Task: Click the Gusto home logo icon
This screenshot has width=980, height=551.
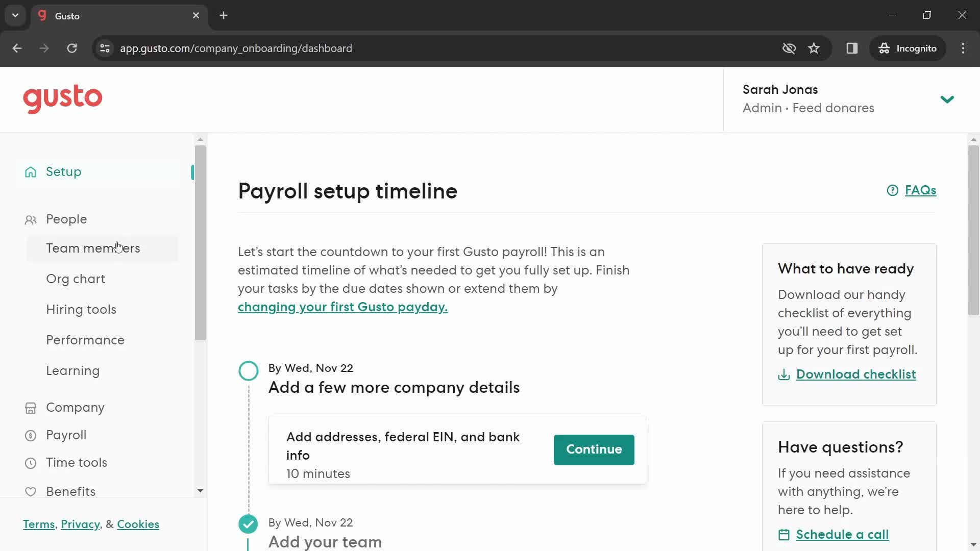Action: [x=62, y=98]
